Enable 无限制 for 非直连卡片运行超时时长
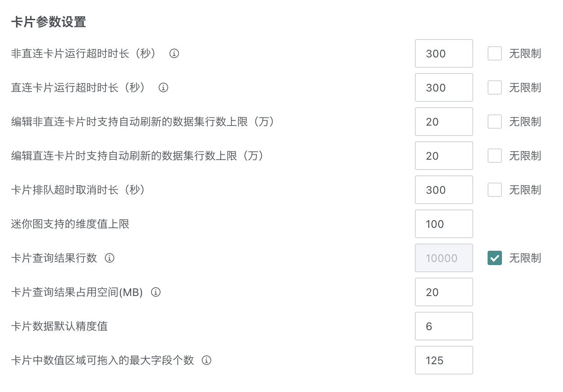 [494, 54]
